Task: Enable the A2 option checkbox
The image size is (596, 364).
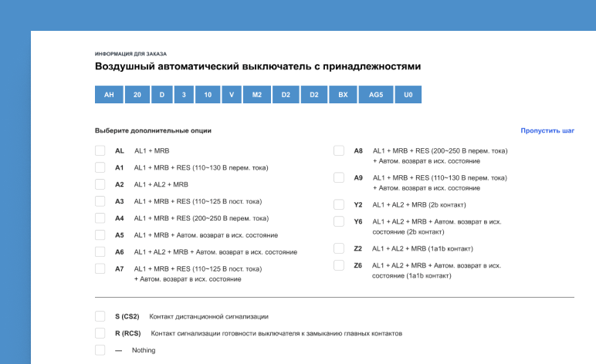Action: tap(100, 184)
